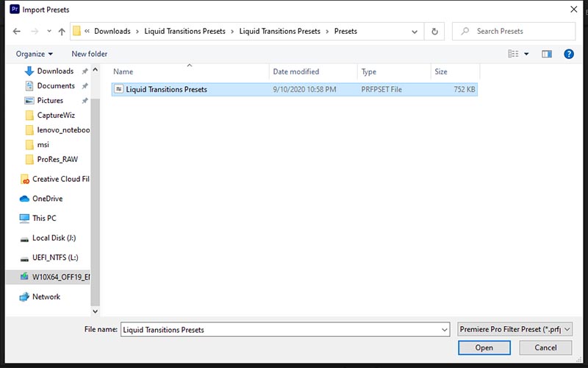
Task: Select UEFI_NTFS (L:) drive
Action: point(49,258)
